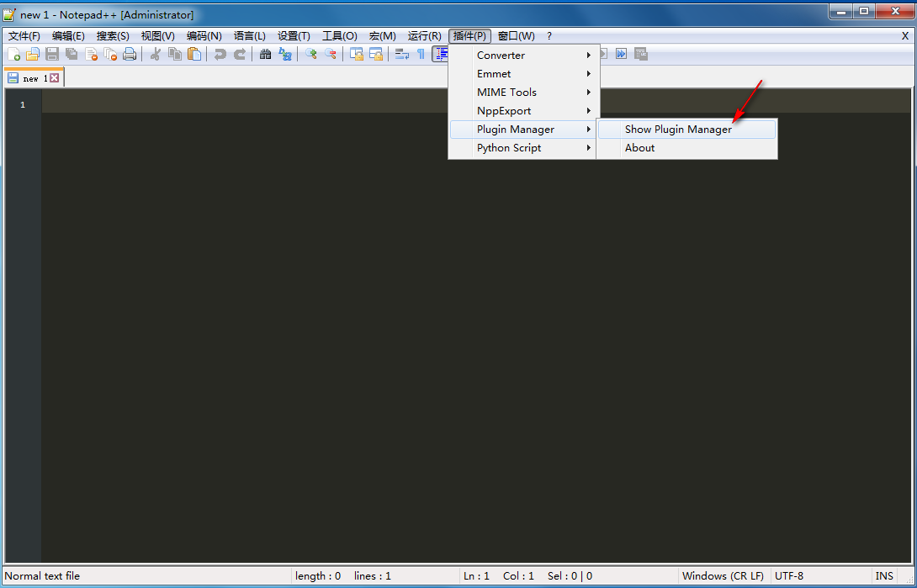Print the document using the printer icon
The height and width of the screenshot is (588, 917).
click(x=130, y=55)
